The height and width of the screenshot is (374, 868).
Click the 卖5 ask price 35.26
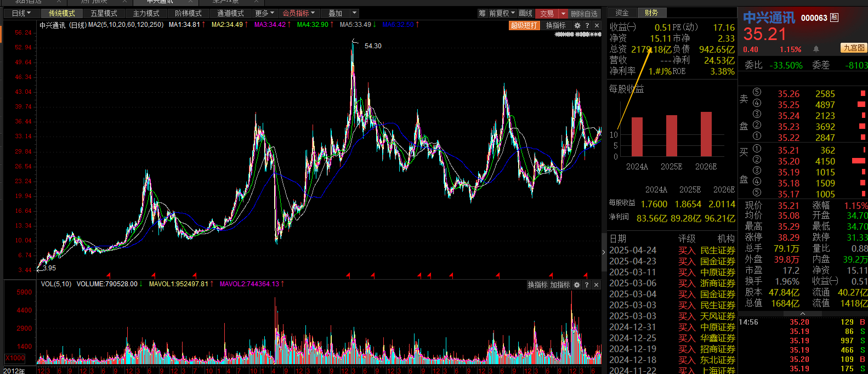tap(788, 94)
